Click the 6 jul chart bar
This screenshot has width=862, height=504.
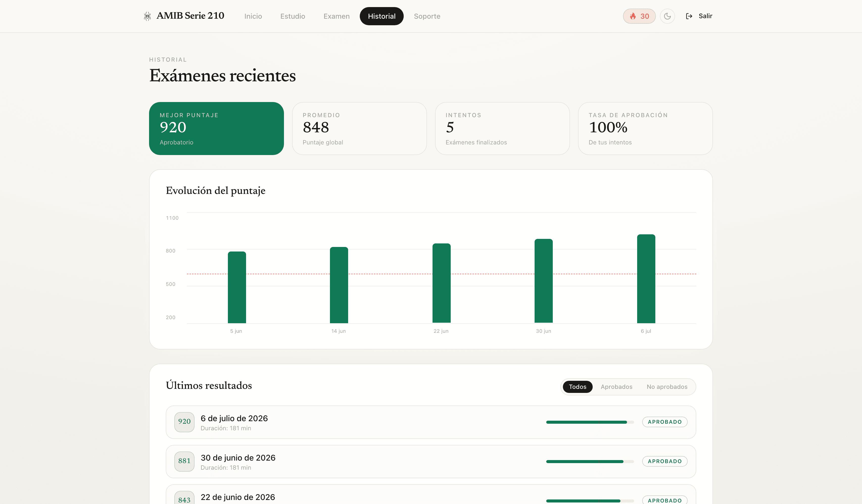[x=646, y=278]
